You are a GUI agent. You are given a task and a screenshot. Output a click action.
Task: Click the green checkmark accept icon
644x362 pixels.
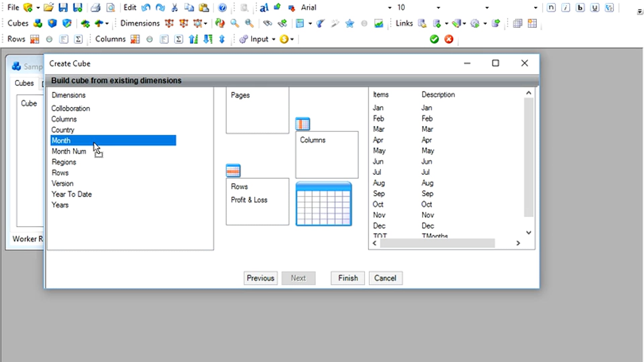click(x=434, y=39)
